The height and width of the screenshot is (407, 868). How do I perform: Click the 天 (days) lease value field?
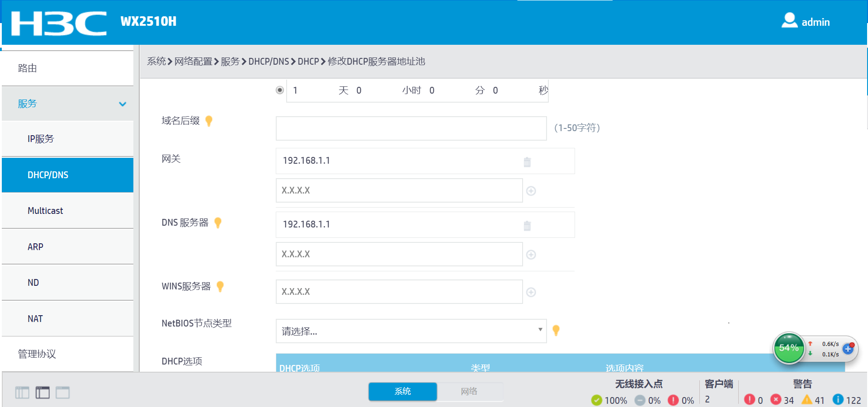point(313,90)
